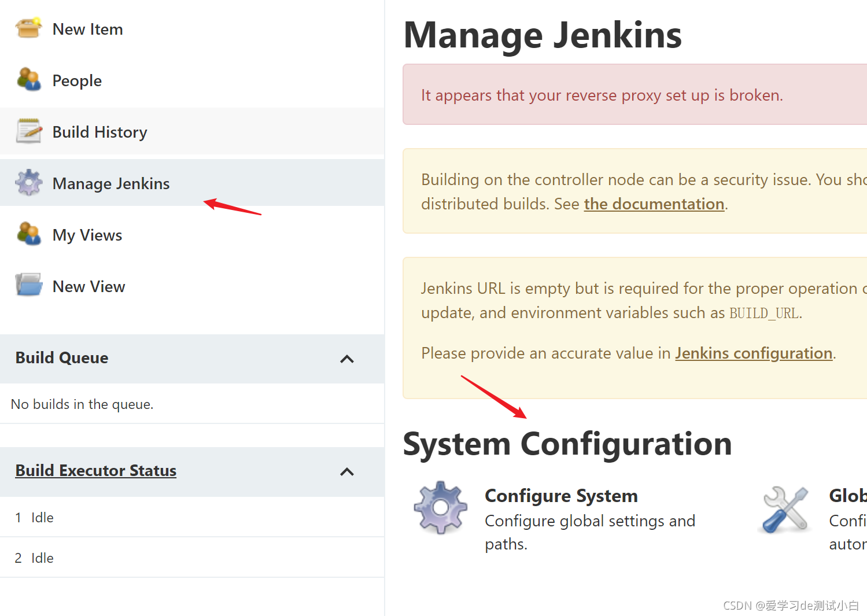Open the Build Executor Status link
Image resolution: width=867 pixels, height=616 pixels.
coord(96,471)
